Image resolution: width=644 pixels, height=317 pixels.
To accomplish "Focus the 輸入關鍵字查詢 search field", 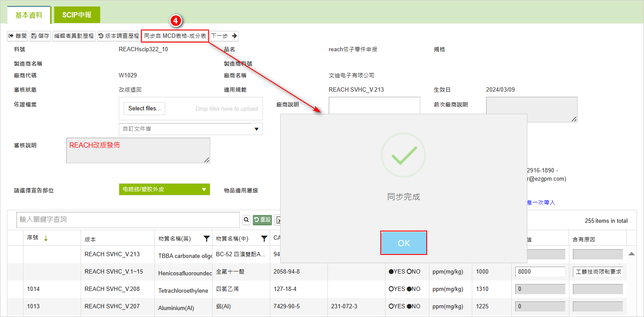I will click(x=128, y=220).
